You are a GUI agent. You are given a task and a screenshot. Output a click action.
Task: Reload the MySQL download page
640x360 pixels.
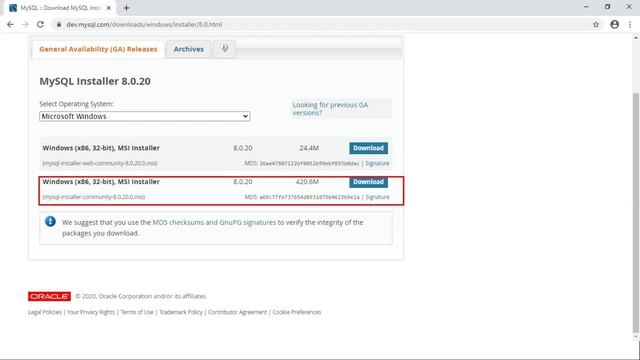40,24
